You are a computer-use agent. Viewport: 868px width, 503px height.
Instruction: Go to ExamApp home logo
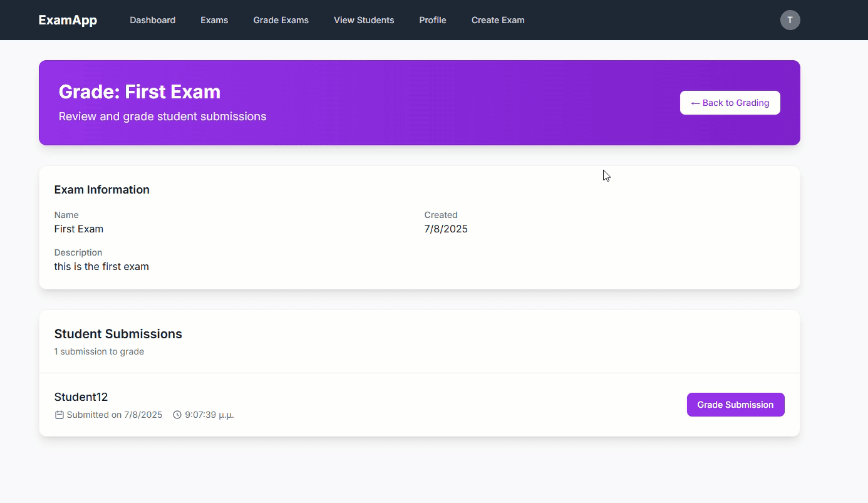[x=68, y=20]
